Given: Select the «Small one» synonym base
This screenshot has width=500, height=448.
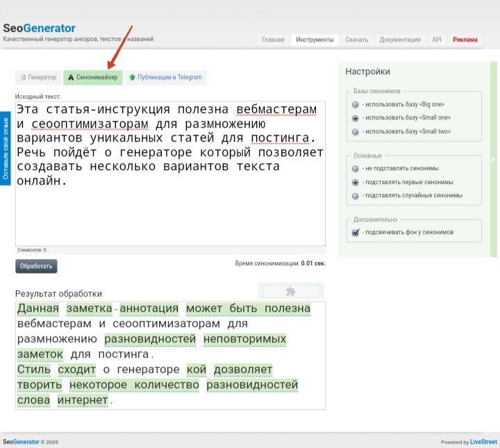Looking at the screenshot, I should click(356, 118).
